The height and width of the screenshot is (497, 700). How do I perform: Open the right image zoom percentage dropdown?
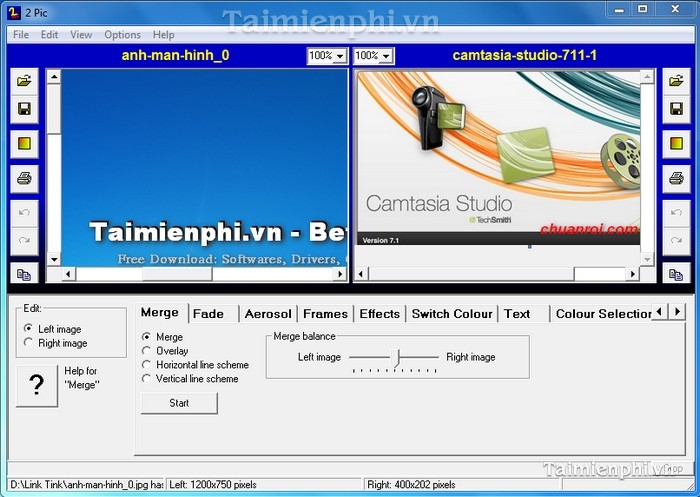pos(373,56)
